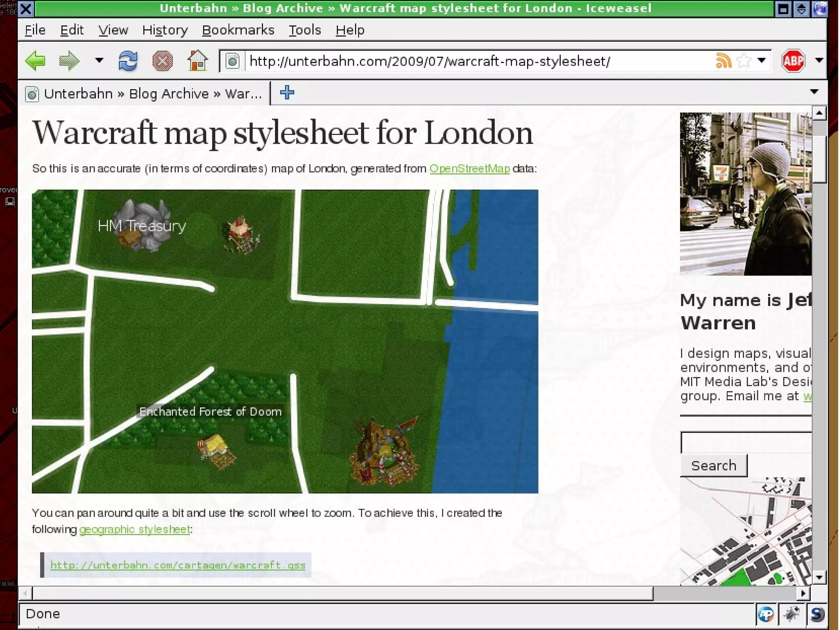Click the RSS feed icon

(x=723, y=61)
